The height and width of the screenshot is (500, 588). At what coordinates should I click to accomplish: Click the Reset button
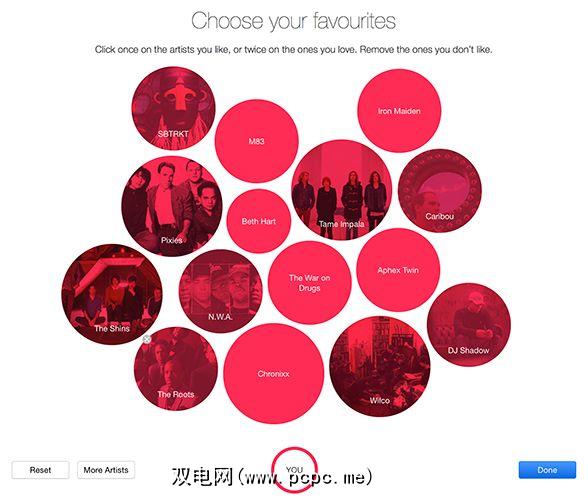[40, 470]
